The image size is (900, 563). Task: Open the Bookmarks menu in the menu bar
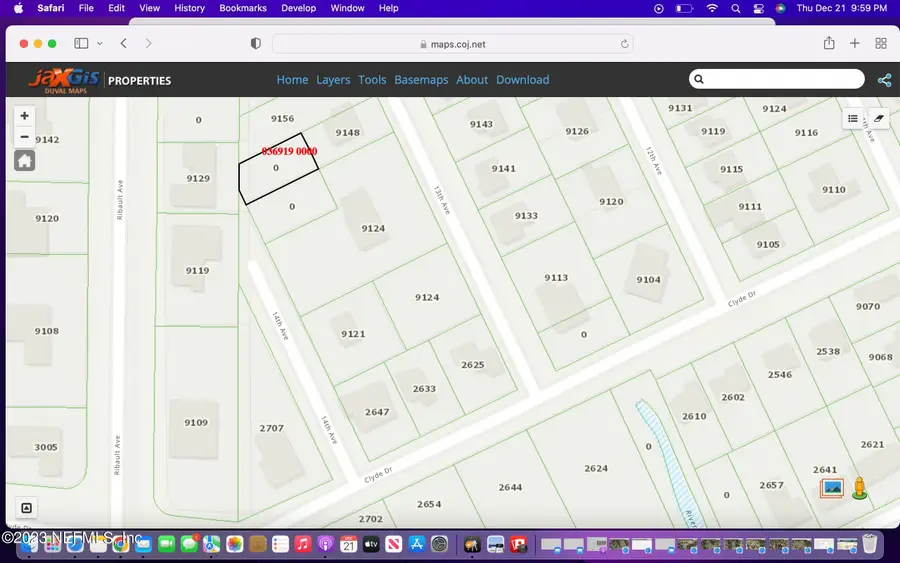[243, 8]
